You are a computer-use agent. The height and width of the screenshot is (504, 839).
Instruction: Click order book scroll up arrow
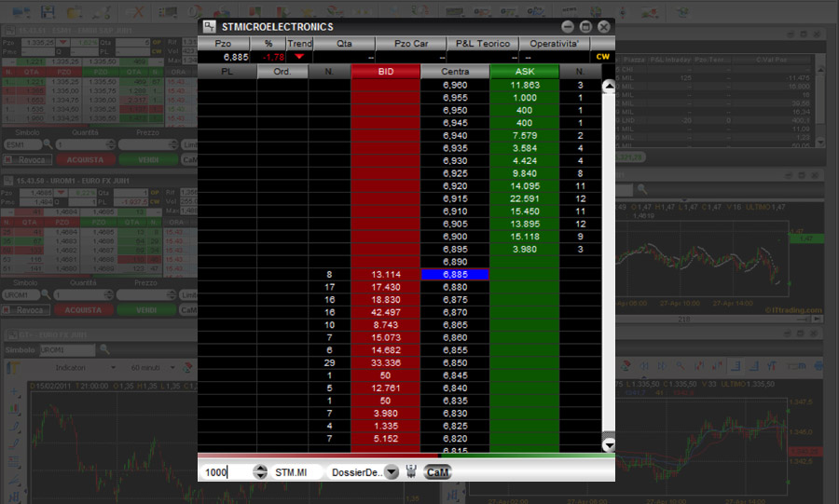[609, 86]
